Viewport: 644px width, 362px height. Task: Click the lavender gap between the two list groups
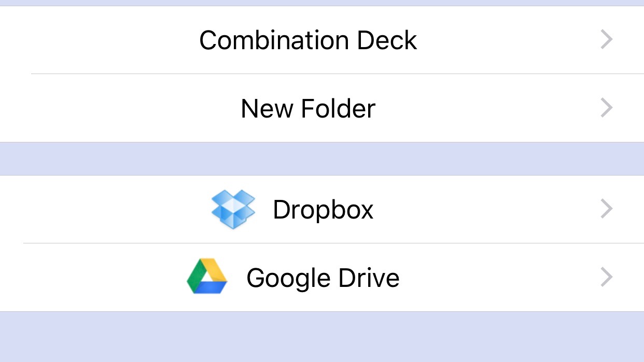(321, 159)
